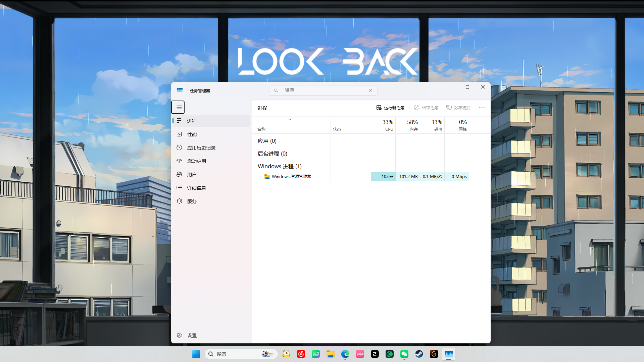Image resolution: width=644 pixels, height=362 pixels.
Task: Click the 0.1 MB/秒 disk value cell
Action: click(x=432, y=177)
